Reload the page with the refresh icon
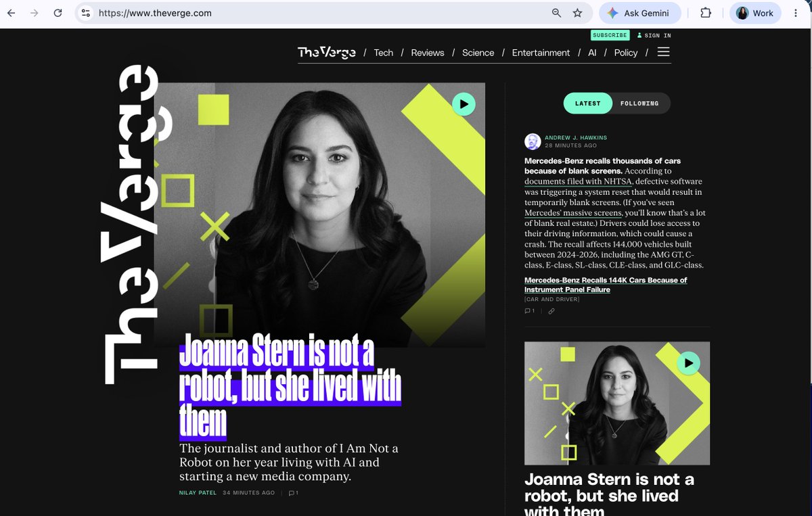 click(58, 13)
